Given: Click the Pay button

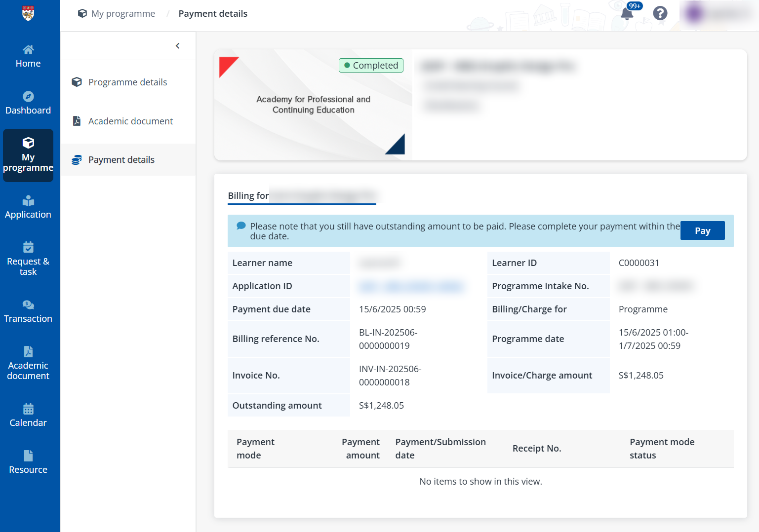Looking at the screenshot, I should click(702, 230).
